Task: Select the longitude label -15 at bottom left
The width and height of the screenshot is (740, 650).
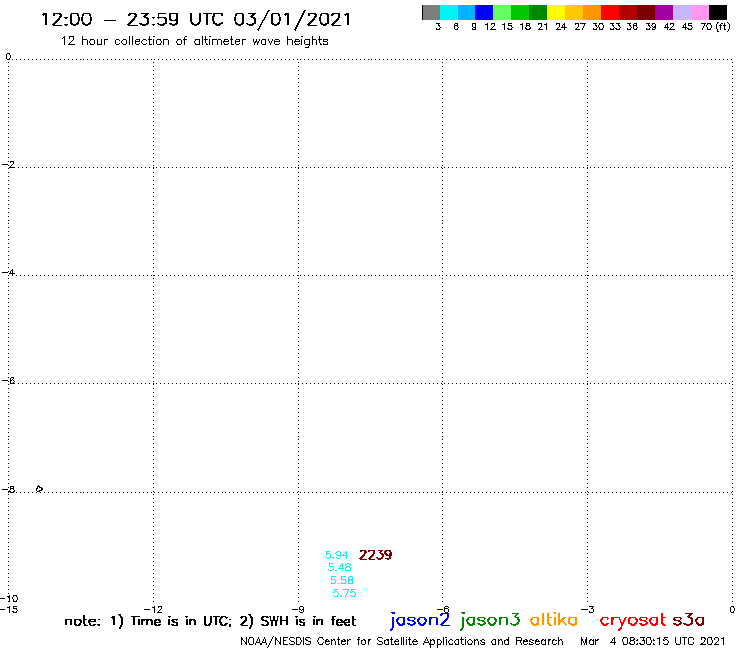Action: [9, 609]
